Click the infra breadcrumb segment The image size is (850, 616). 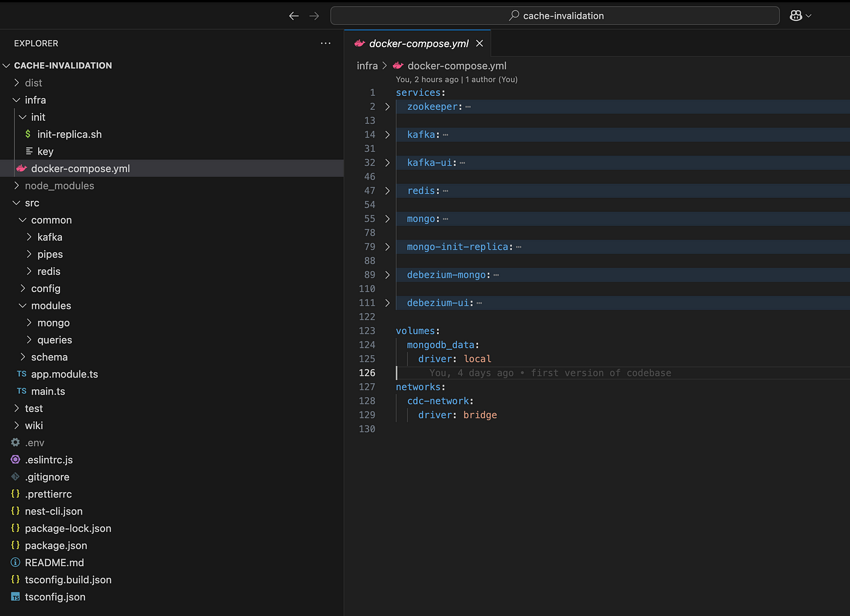pyautogui.click(x=367, y=66)
